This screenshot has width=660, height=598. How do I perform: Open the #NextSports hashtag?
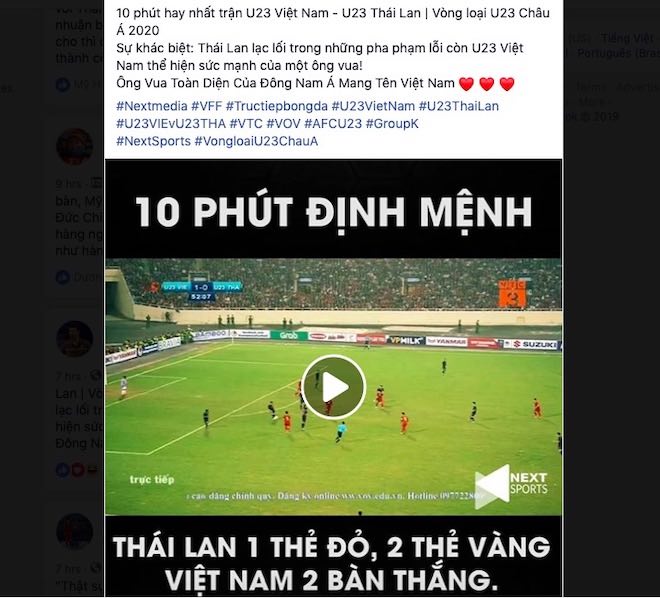[153, 141]
